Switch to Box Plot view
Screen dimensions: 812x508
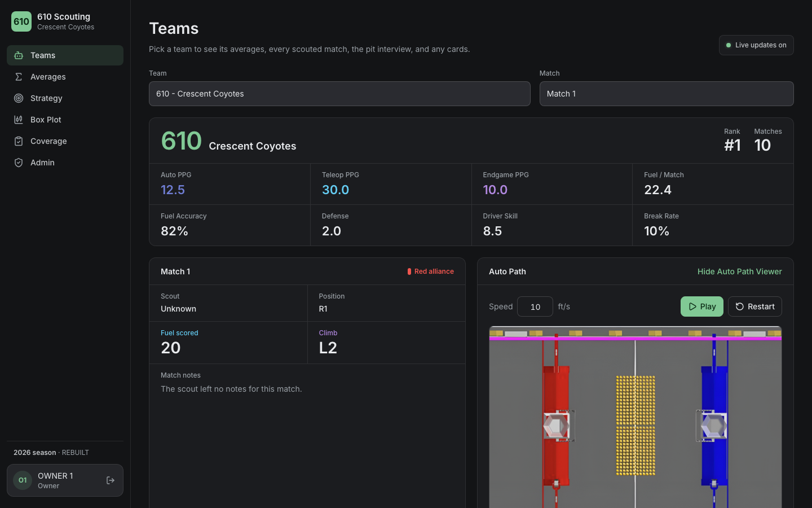tap(65, 120)
